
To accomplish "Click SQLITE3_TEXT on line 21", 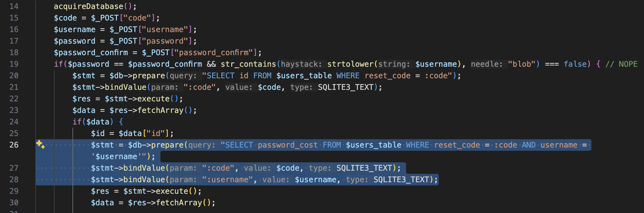I will [346, 87].
